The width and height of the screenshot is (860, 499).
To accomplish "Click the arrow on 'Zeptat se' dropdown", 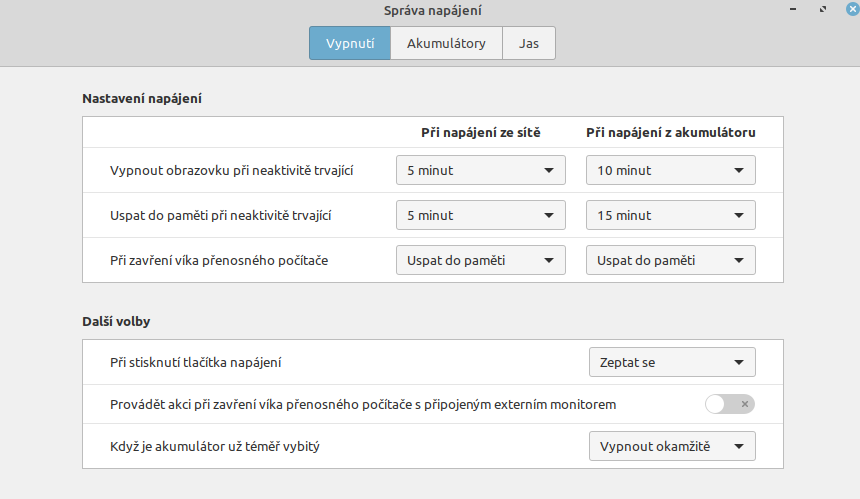I will 738,362.
